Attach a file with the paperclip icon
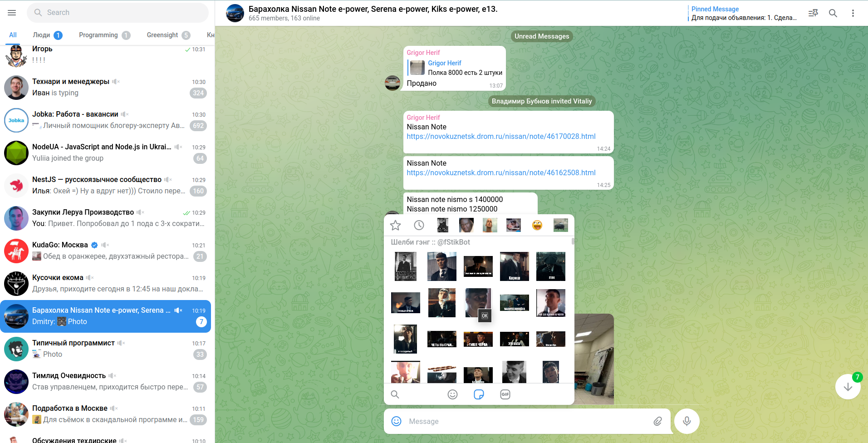Screen dimensions: 868x443 pyautogui.click(x=657, y=421)
